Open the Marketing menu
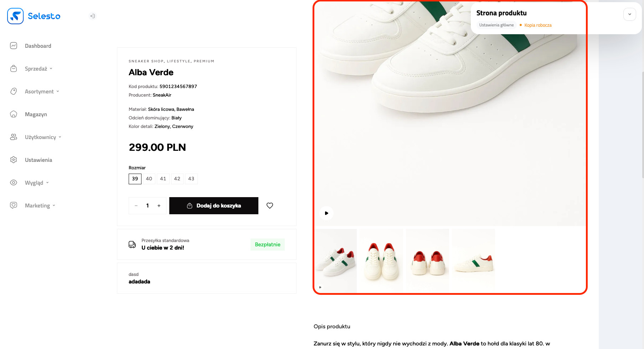The width and height of the screenshot is (644, 349). coord(40,206)
